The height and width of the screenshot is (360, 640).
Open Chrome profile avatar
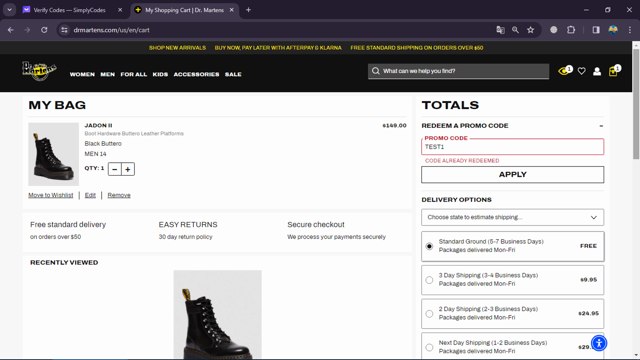click(x=613, y=30)
